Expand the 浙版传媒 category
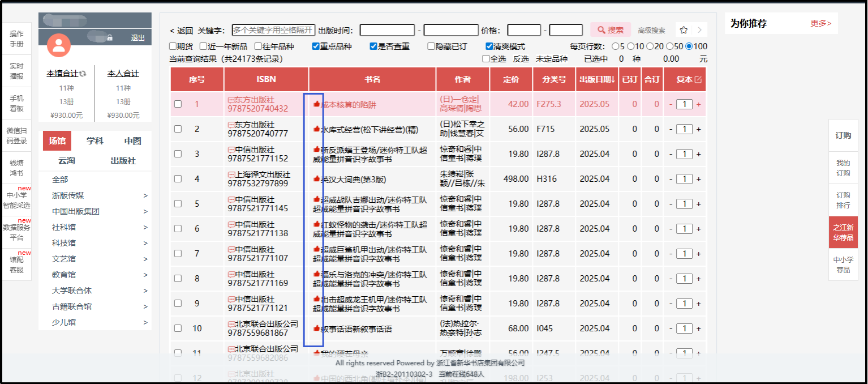Image resolution: width=868 pixels, height=384 pixels. (145, 195)
